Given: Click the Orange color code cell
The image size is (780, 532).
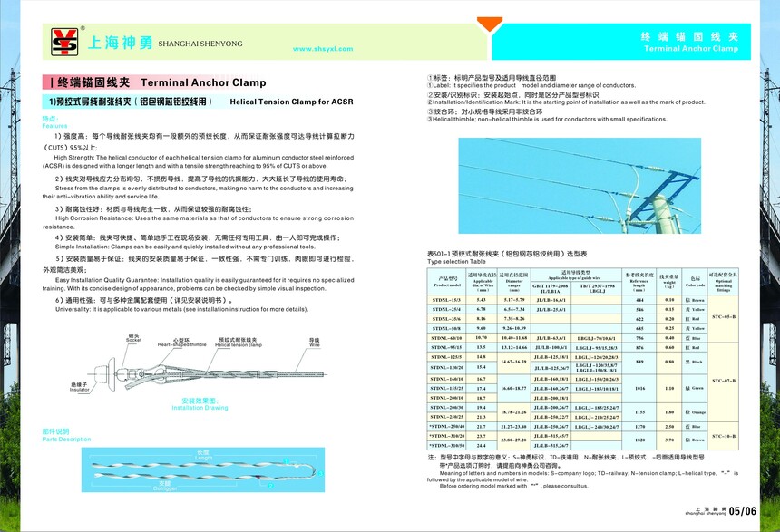Looking at the screenshot, I should point(695,412).
